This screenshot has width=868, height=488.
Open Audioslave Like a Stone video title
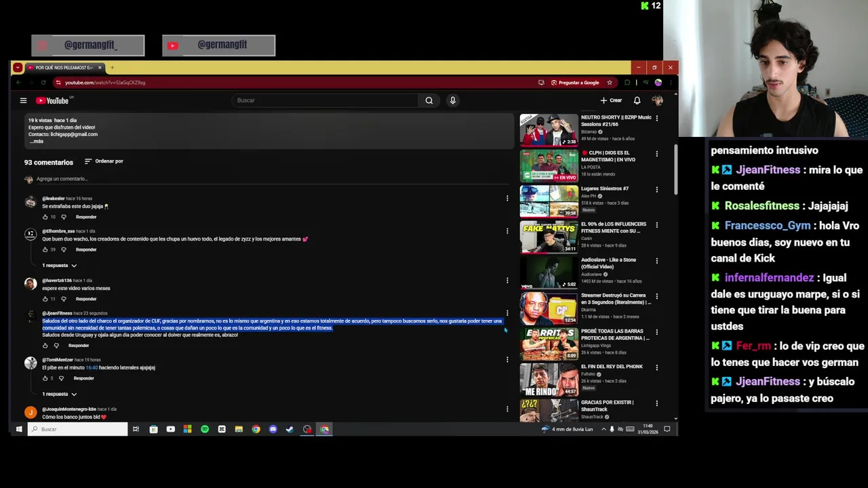pyautogui.click(x=608, y=263)
